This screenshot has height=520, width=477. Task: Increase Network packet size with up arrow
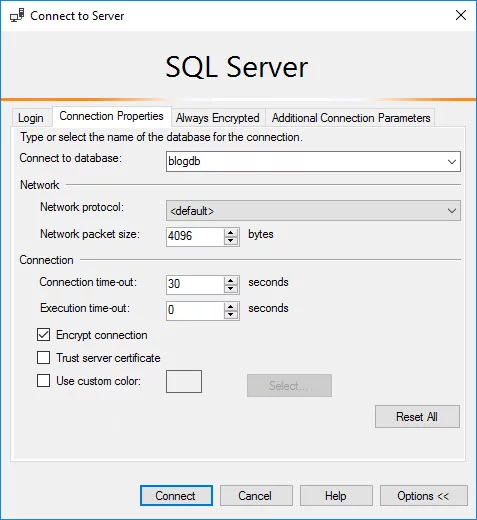point(231,232)
